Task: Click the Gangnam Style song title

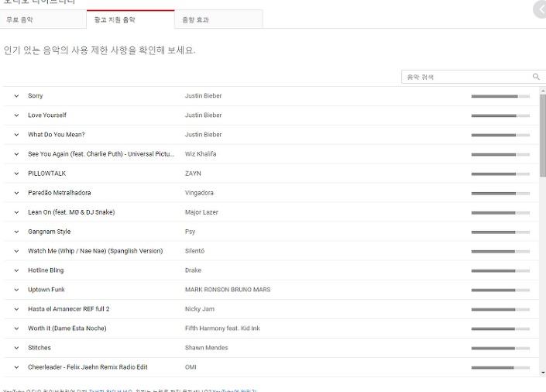Action: pyautogui.click(x=49, y=232)
